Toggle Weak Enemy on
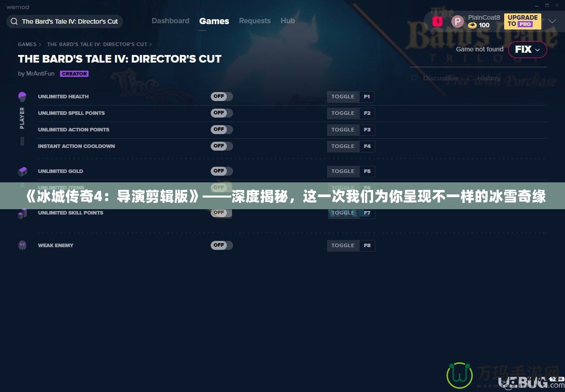This screenshot has height=392, width=565. click(x=222, y=245)
